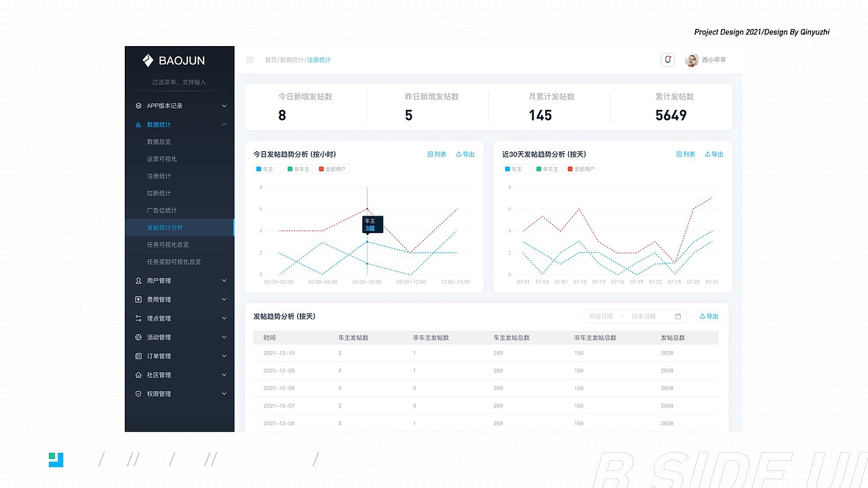The image size is (868, 488).
Task: Click the 非车主发帖总数 column header
Action: (x=595, y=338)
